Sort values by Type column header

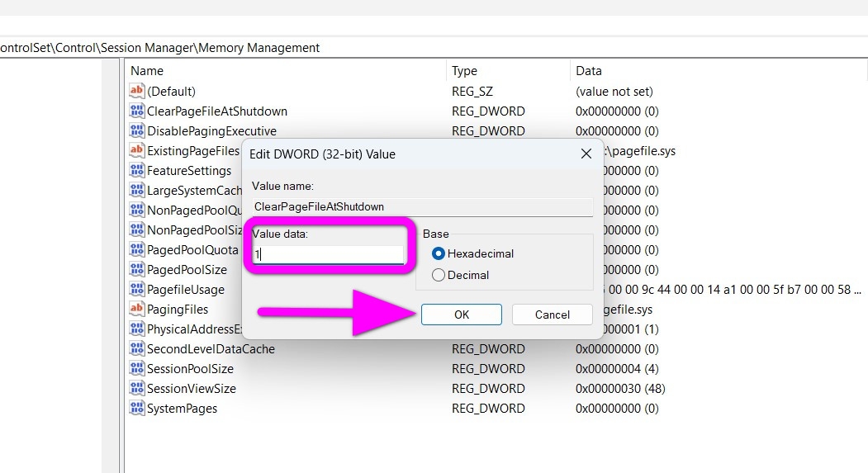pyautogui.click(x=508, y=71)
